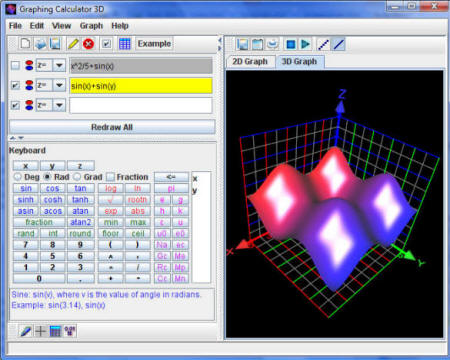Image resolution: width=450 pixels, height=360 pixels.
Task: Stop animation with the blue square button
Action: tap(290, 44)
